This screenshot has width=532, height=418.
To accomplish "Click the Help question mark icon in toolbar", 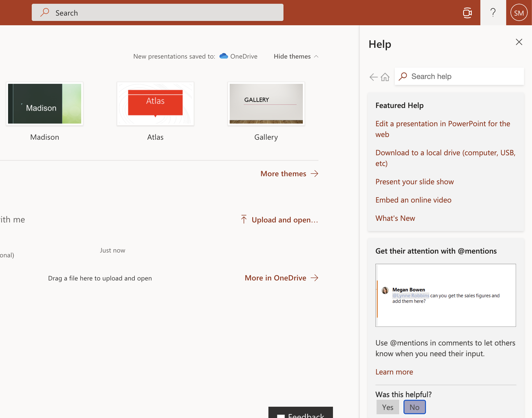I will pos(493,12).
